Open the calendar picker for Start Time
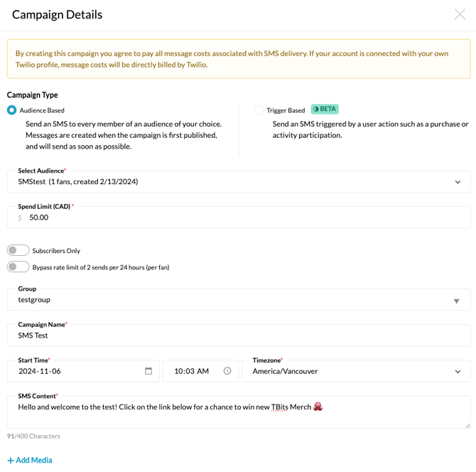 tap(148, 371)
